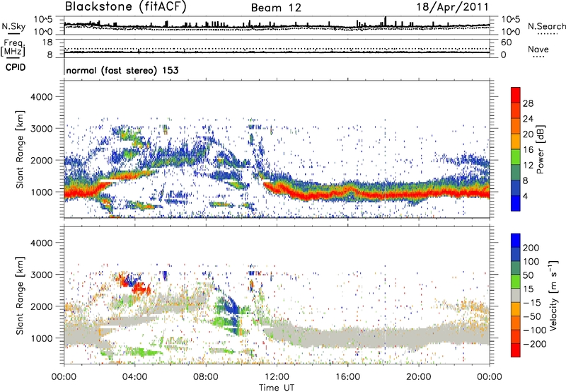The image size is (566, 392).
Task: Click the "20" Power colorbar tick label
Action: pos(528,134)
